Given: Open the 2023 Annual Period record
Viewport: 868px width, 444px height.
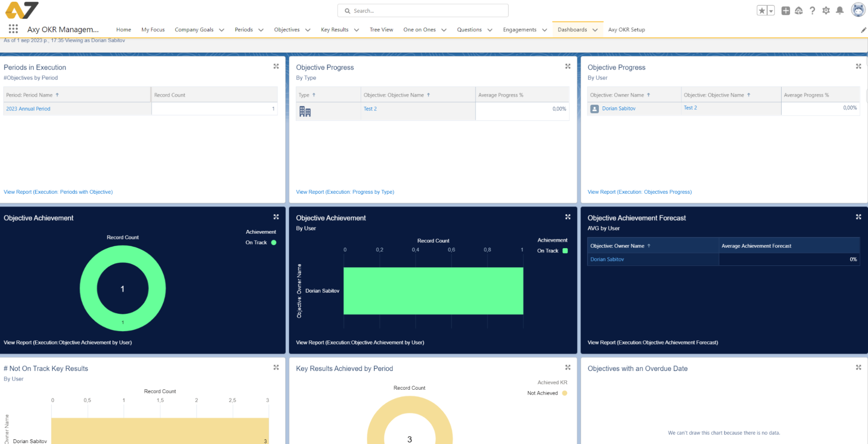Looking at the screenshot, I should click(x=28, y=109).
